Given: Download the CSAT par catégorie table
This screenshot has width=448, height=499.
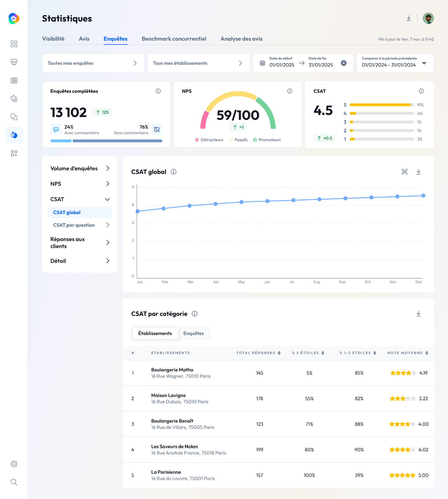Looking at the screenshot, I should [418, 314].
